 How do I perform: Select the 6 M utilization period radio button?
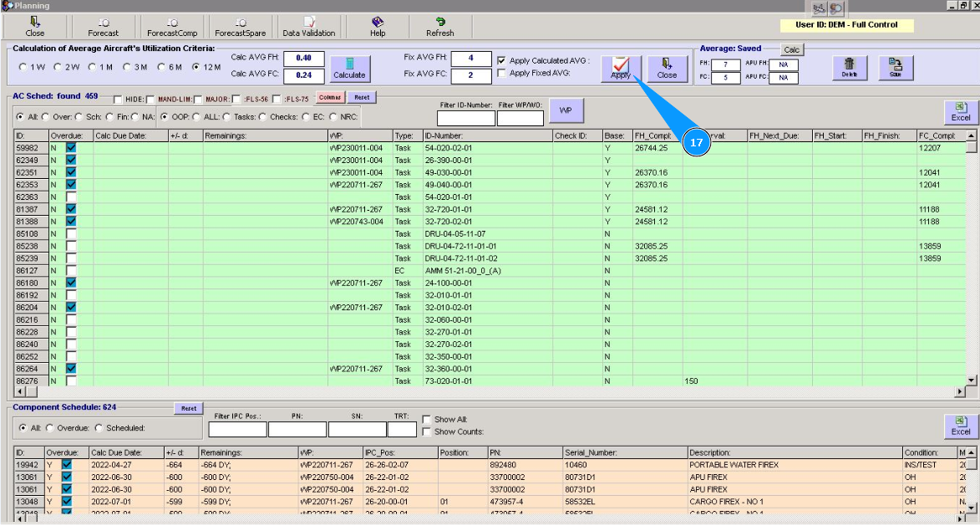[x=161, y=67]
